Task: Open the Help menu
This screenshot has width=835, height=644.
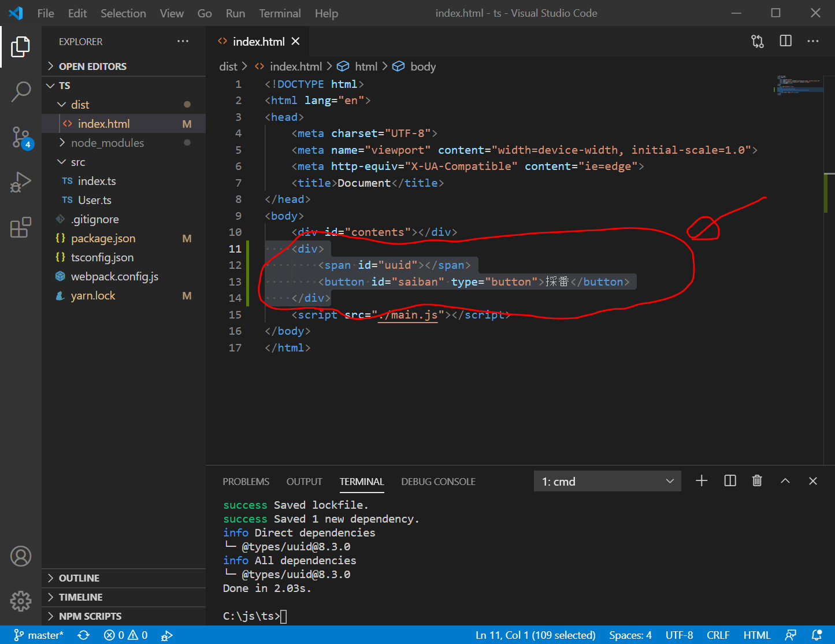Action: click(326, 13)
